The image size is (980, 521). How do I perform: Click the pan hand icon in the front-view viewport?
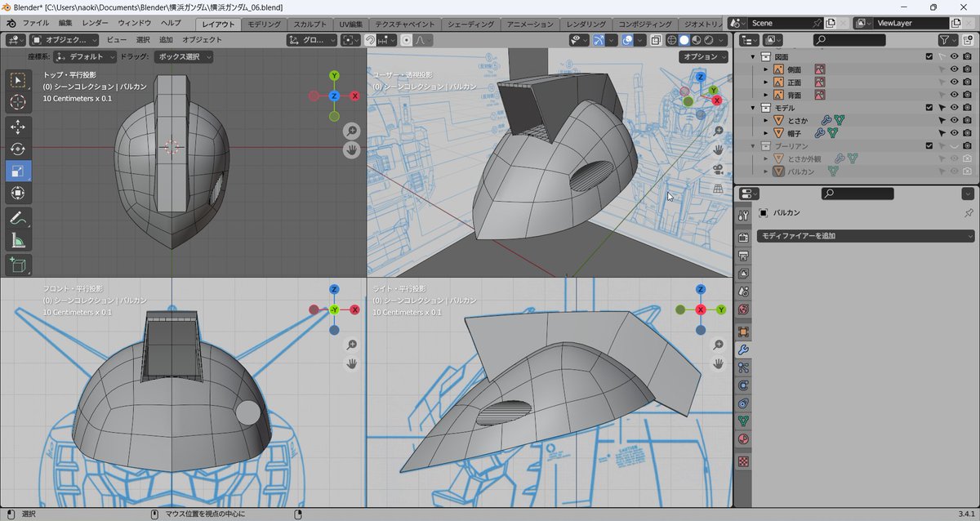[x=351, y=363]
